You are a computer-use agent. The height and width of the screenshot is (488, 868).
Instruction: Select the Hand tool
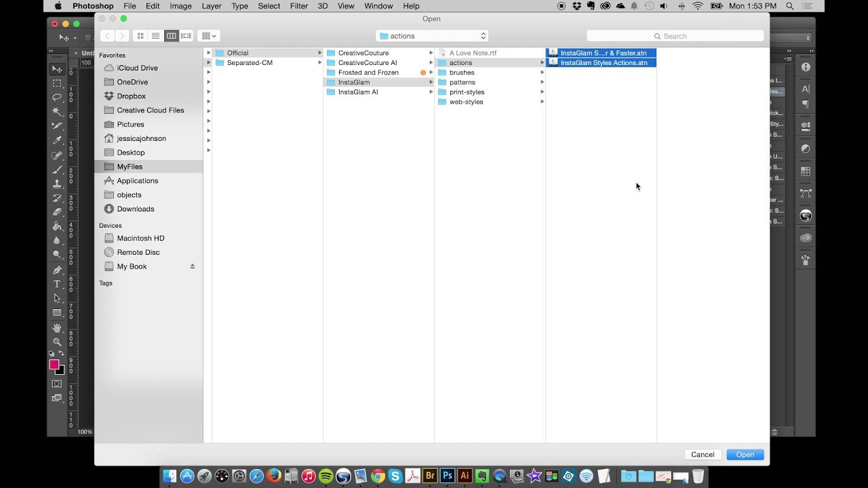(x=57, y=328)
